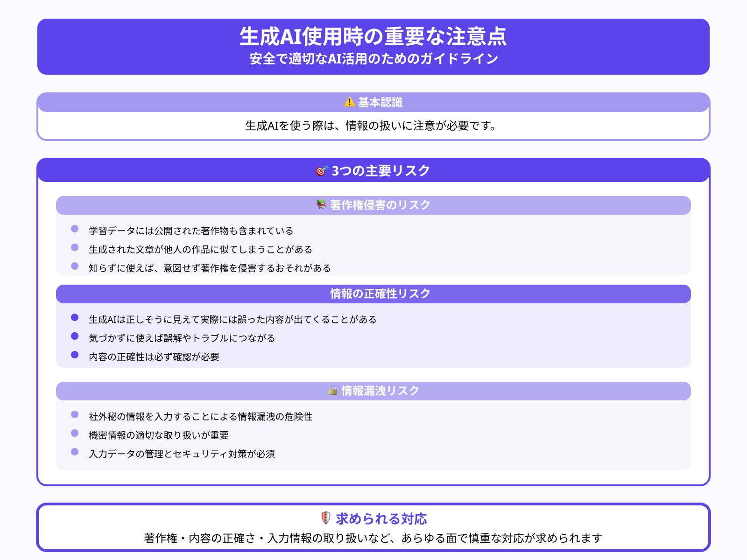Viewport: 747px width, 560px height.
Task: Click the bullet dot before 知らずに使えば
Action: pos(75,266)
